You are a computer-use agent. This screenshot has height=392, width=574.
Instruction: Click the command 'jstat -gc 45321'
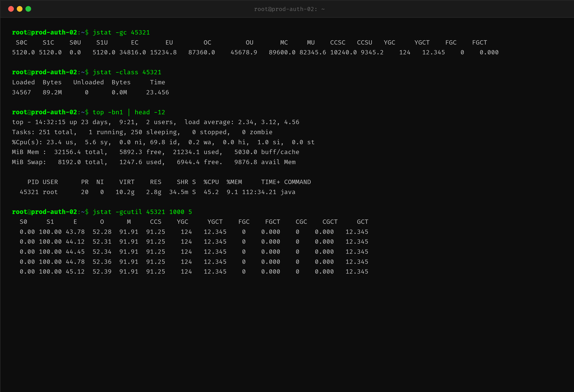(x=121, y=33)
